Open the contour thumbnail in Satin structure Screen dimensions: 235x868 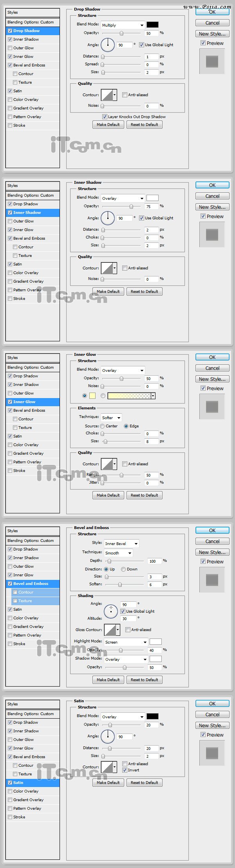click(x=109, y=767)
